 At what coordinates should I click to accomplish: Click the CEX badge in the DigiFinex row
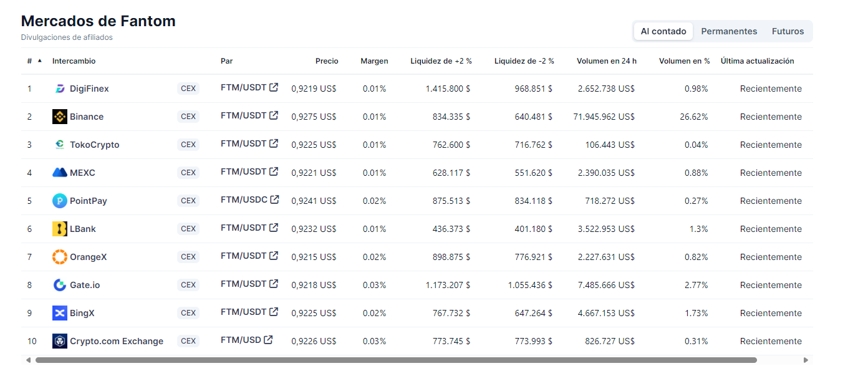pyautogui.click(x=188, y=89)
